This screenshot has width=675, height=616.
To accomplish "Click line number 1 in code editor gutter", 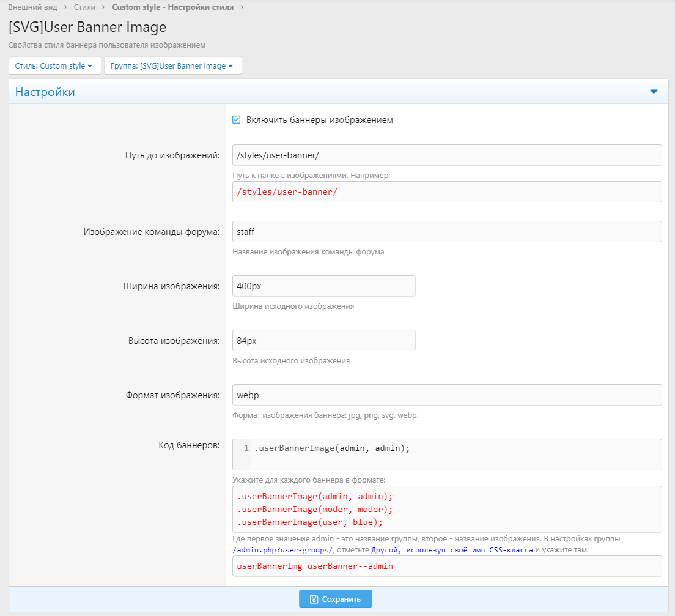I will [x=246, y=448].
